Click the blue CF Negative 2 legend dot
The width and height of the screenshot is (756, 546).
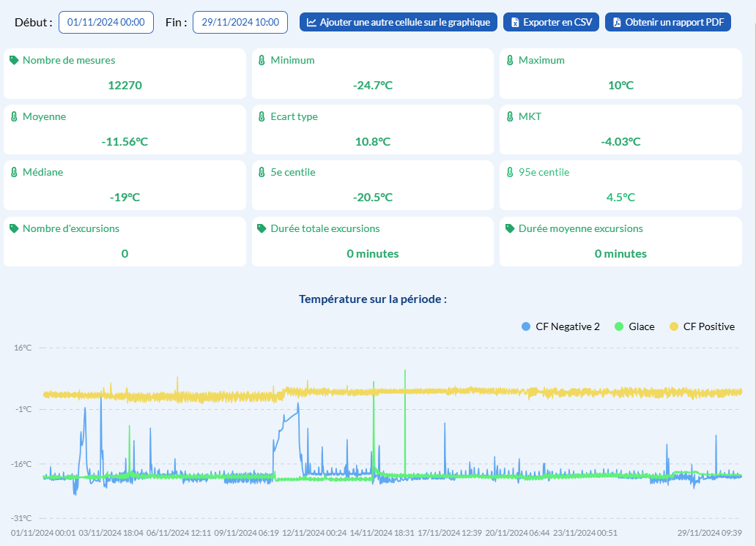[526, 326]
